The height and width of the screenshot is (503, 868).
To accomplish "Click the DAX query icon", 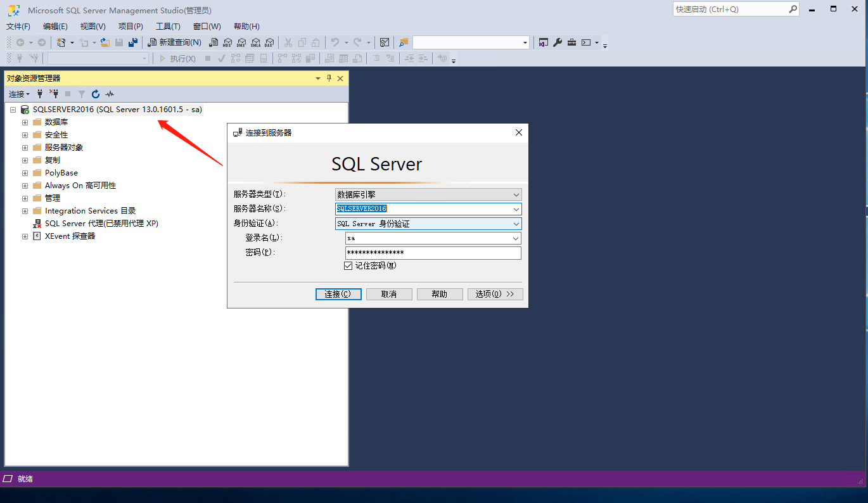I will [270, 42].
